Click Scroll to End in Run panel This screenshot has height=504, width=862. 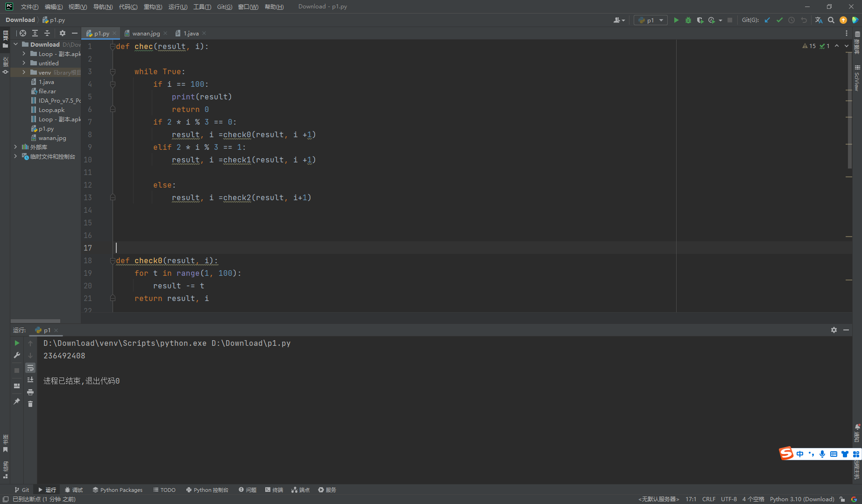(x=30, y=380)
